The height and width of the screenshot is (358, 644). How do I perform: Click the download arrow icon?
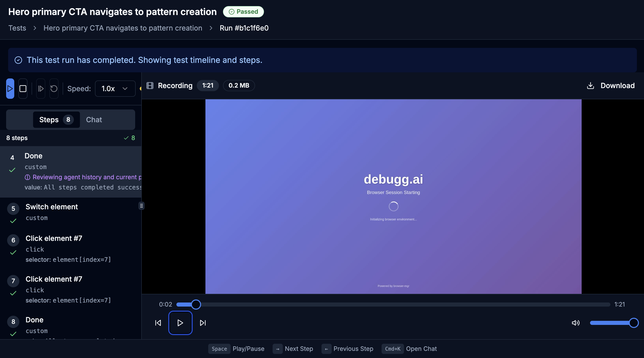coord(591,86)
